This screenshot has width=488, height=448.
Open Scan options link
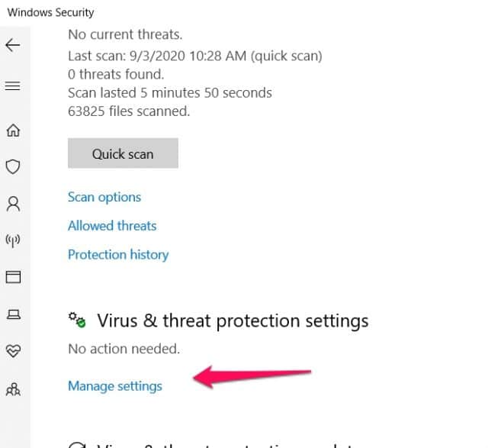(x=104, y=197)
